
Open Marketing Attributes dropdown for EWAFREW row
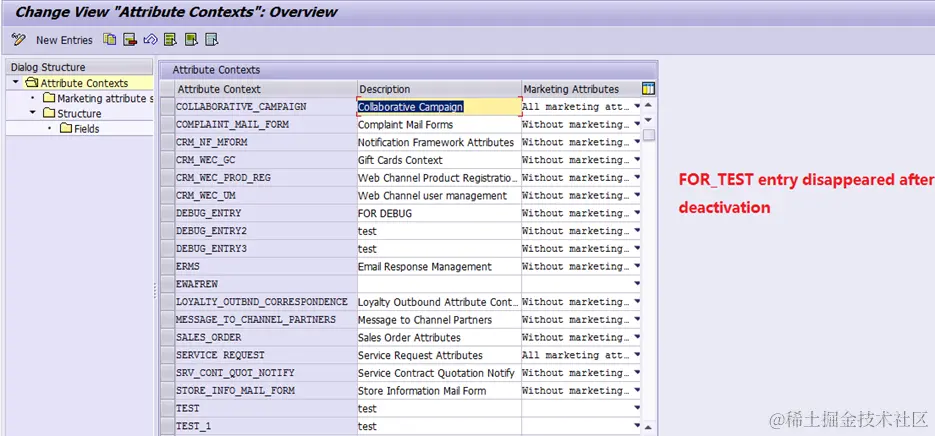(x=637, y=284)
